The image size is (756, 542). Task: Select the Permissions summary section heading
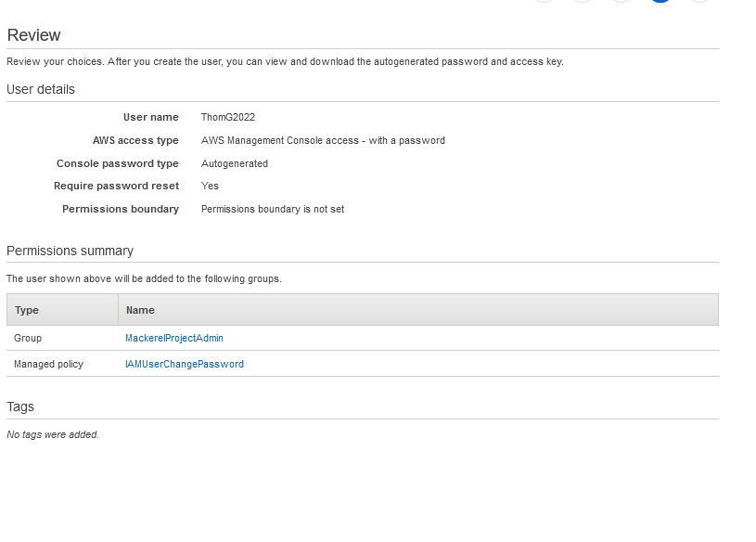click(70, 252)
